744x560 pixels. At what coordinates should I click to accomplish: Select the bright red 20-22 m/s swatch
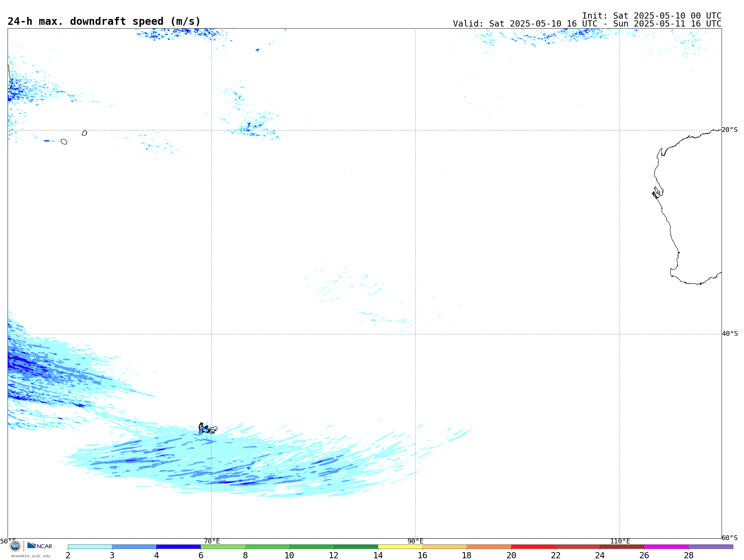point(533,547)
